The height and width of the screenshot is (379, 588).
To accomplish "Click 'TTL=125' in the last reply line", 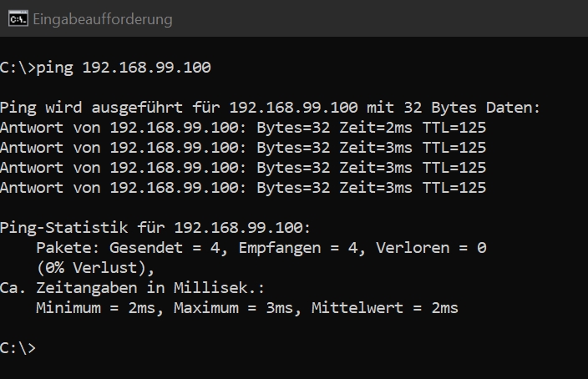I will click(454, 188).
